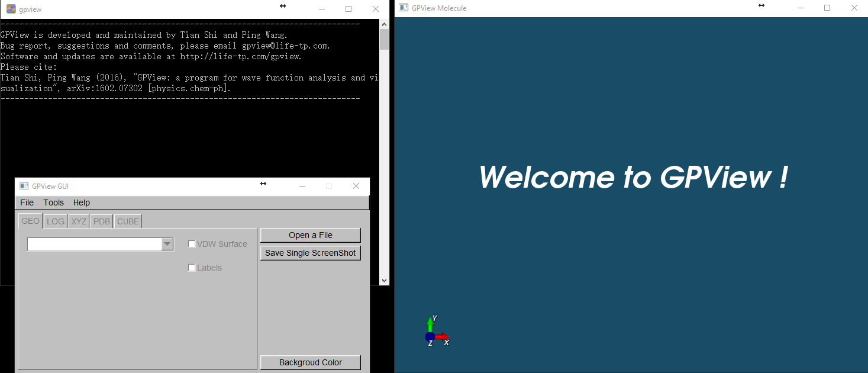The image size is (868, 373).
Task: Minimize the GPView GUI window
Action: 302,186
